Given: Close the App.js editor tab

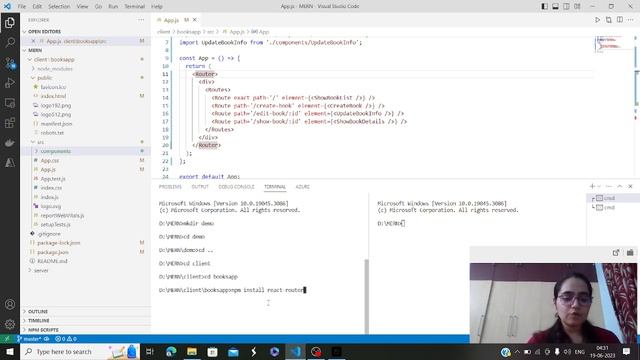Looking at the screenshot, I should (195, 20).
